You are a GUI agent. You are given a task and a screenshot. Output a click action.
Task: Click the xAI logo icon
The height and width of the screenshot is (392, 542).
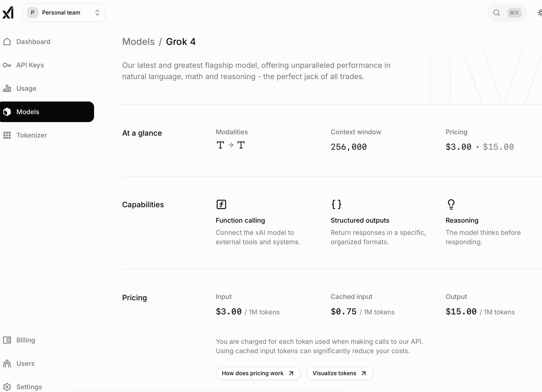8,13
